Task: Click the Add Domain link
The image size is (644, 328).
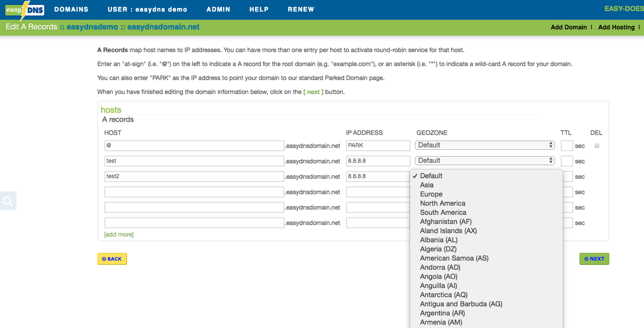Action: [569, 27]
